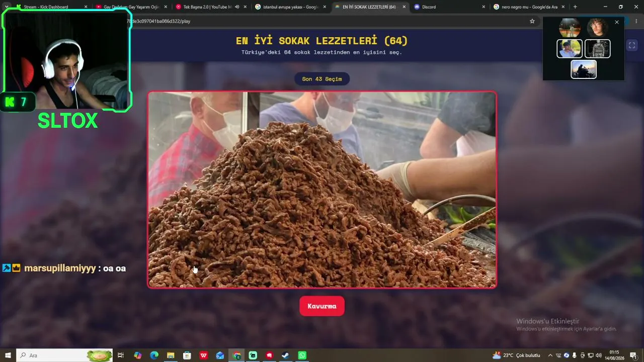The height and width of the screenshot is (362, 644).
Task: Show hidden system tray icons
Action: pos(550,355)
